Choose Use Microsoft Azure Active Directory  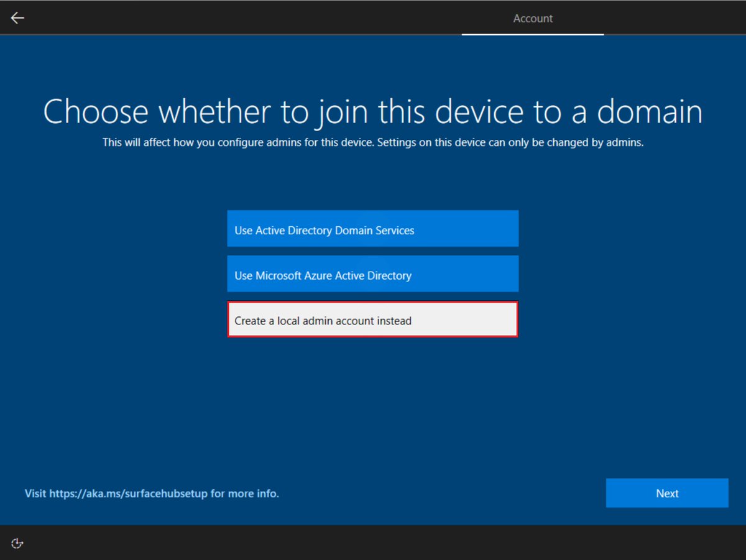(x=373, y=274)
